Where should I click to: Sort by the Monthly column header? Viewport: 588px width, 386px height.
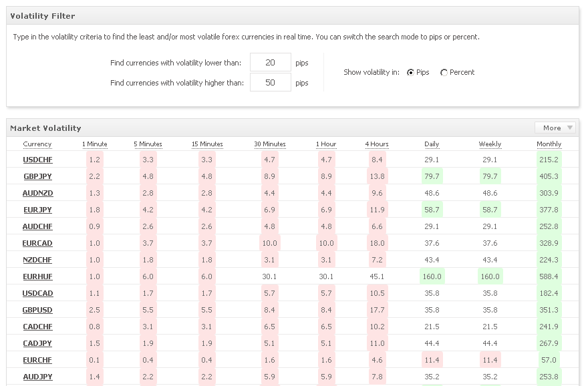click(549, 144)
